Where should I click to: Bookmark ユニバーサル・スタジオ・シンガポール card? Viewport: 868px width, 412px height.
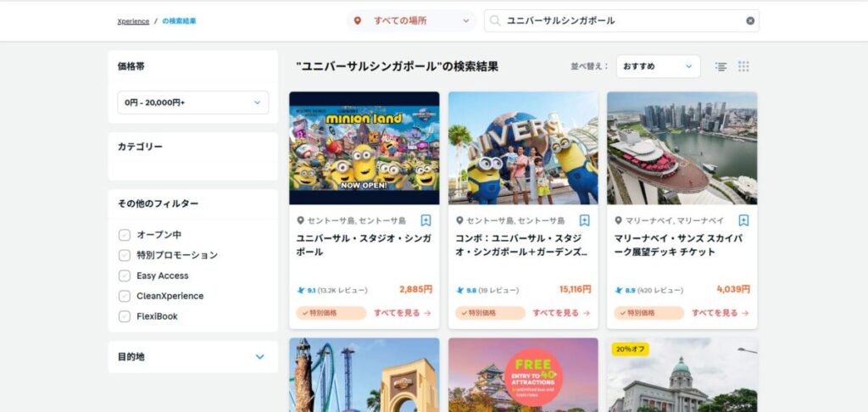pos(426,220)
